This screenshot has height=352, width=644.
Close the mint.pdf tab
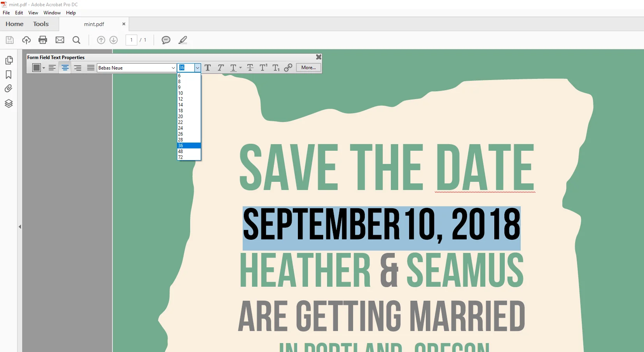pos(124,24)
